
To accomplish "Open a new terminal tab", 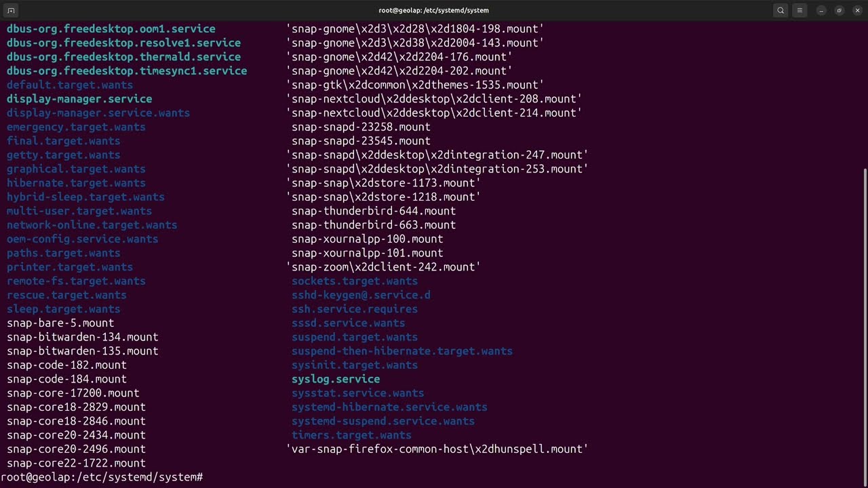I will (x=11, y=10).
